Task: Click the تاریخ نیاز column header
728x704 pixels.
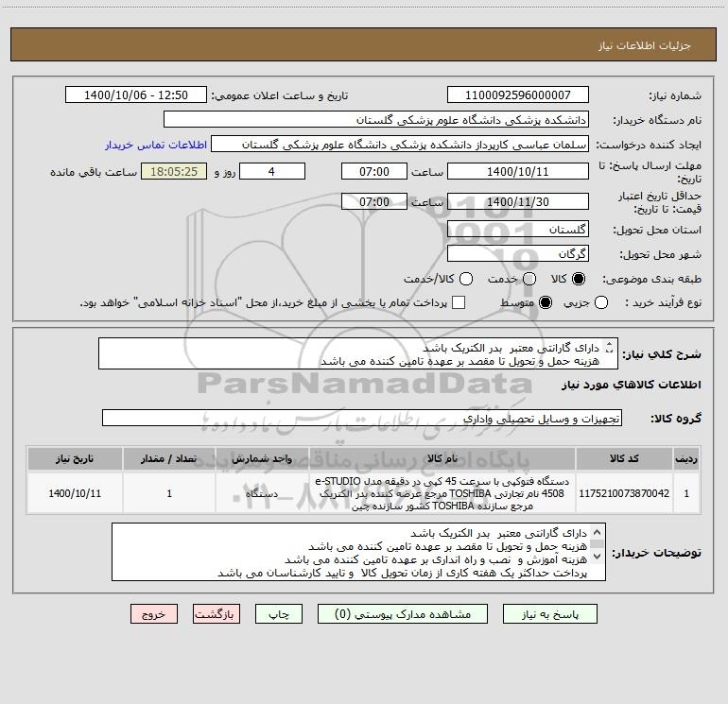Action: 75,458
